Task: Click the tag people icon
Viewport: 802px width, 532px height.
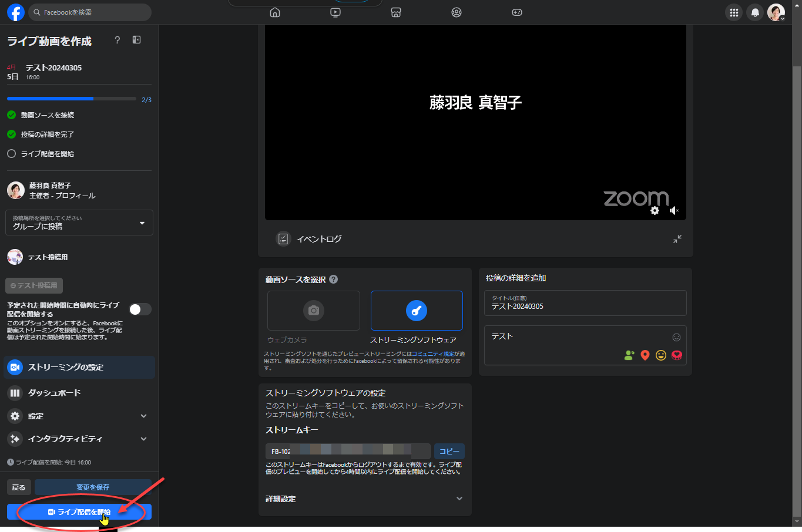Action: (629, 355)
